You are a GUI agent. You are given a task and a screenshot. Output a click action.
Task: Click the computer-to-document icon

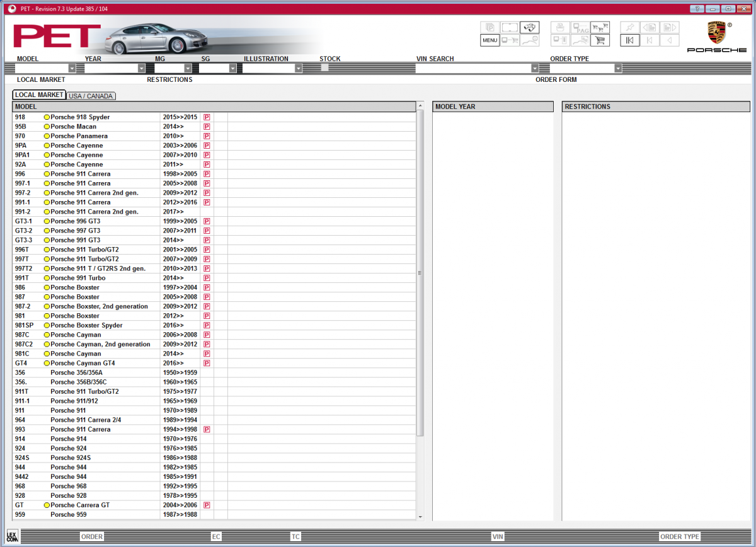560,40
